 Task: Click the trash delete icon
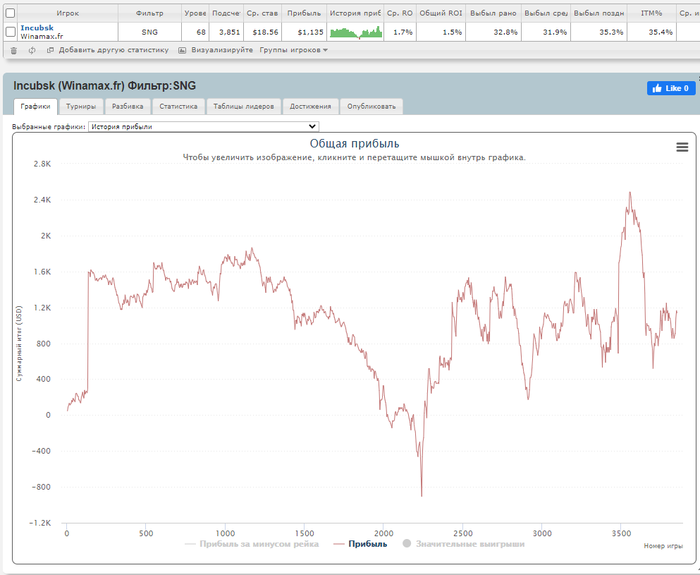point(14,50)
